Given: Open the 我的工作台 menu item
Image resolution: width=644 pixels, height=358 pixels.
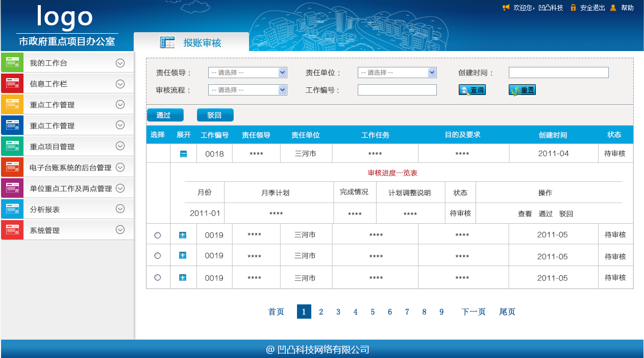Looking at the screenshot, I should click(67, 63).
